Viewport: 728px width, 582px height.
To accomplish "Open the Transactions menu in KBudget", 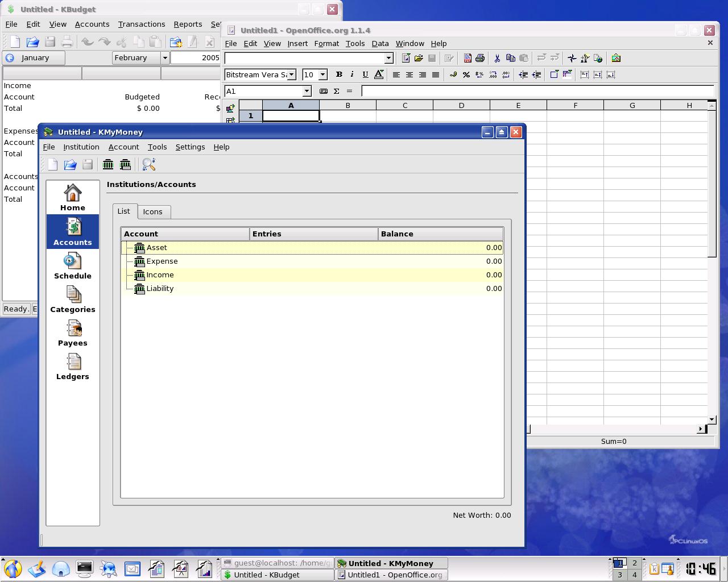I will [x=142, y=24].
